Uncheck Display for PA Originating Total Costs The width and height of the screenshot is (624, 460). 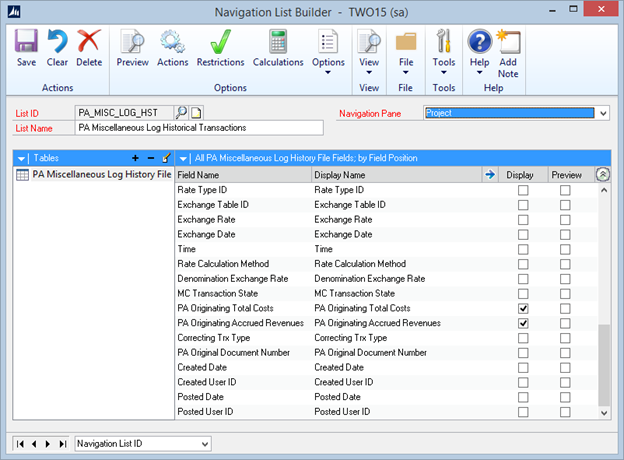(x=523, y=308)
